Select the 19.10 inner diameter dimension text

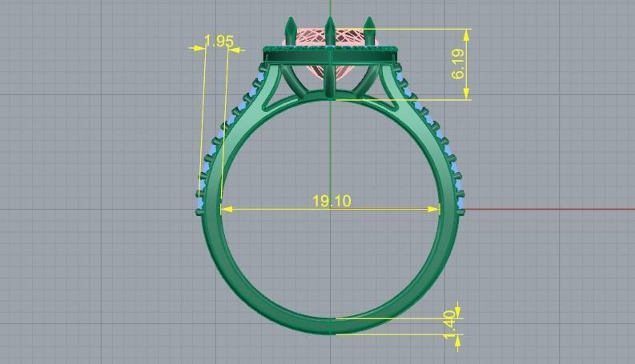pyautogui.click(x=332, y=201)
